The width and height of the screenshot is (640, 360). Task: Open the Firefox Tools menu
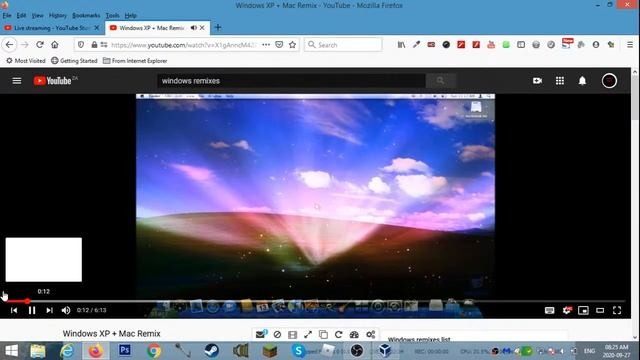(x=112, y=16)
